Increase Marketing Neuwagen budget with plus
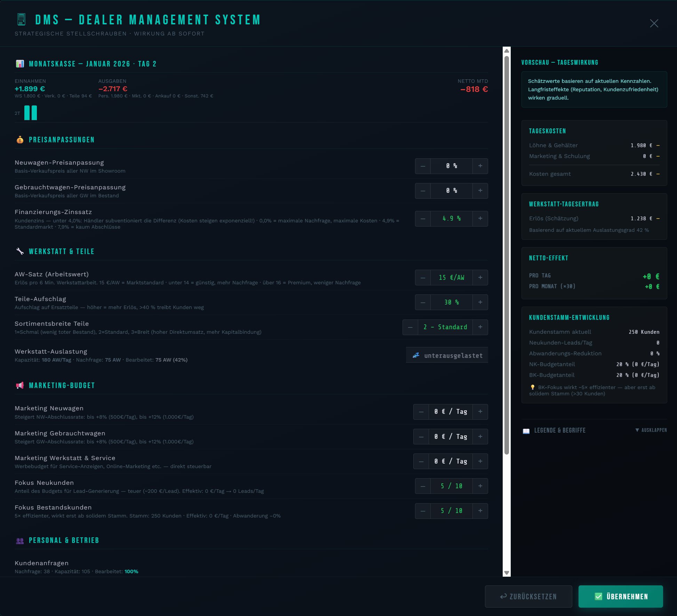 480,412
